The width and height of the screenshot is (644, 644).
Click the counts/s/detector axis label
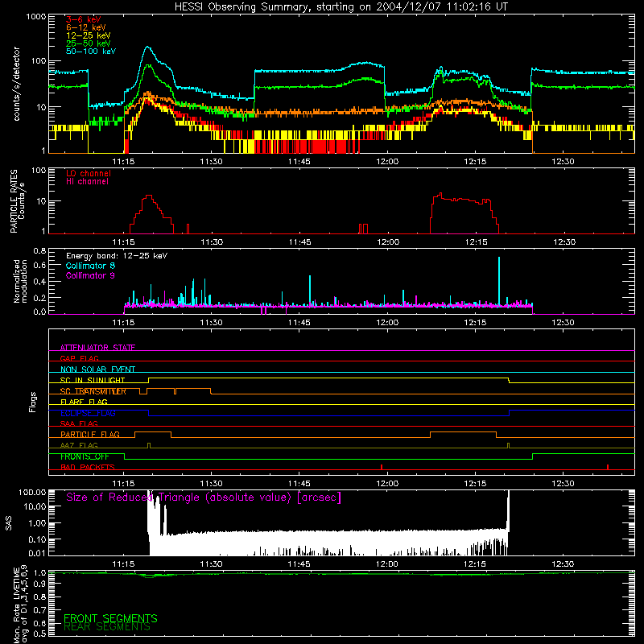click(x=16, y=84)
